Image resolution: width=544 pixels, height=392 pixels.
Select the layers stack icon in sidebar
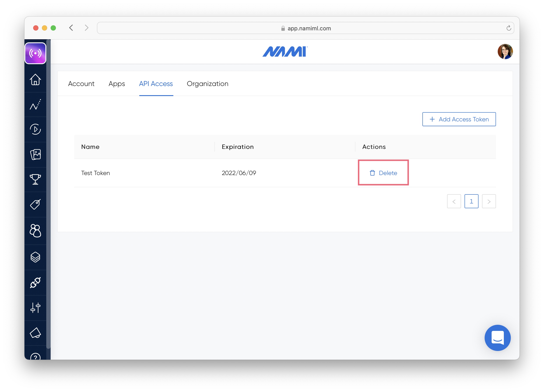(35, 257)
